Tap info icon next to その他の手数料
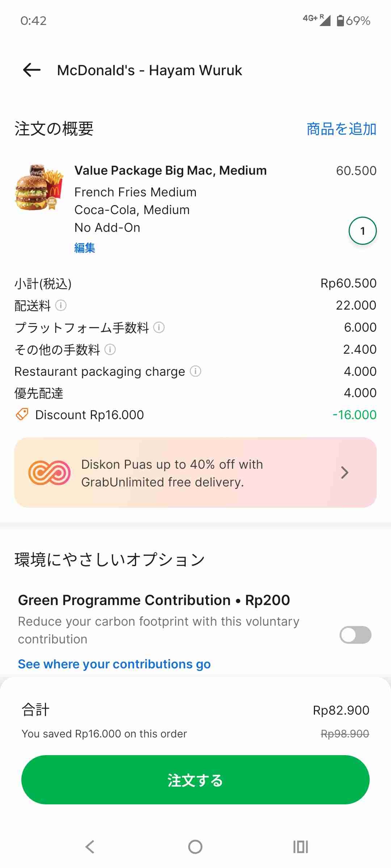Screen dimensions: 391x868 tap(110, 349)
